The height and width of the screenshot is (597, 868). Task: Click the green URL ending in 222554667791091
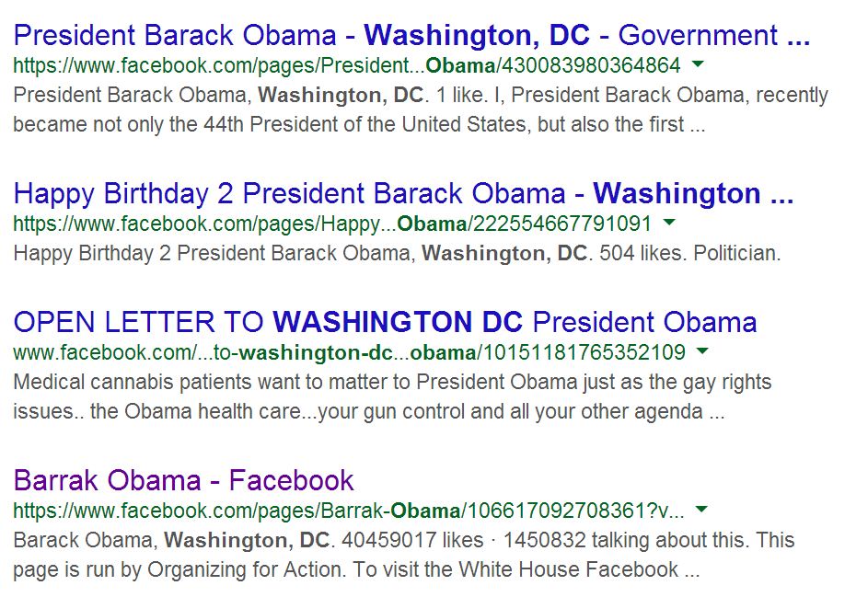pyautogui.click(x=332, y=224)
